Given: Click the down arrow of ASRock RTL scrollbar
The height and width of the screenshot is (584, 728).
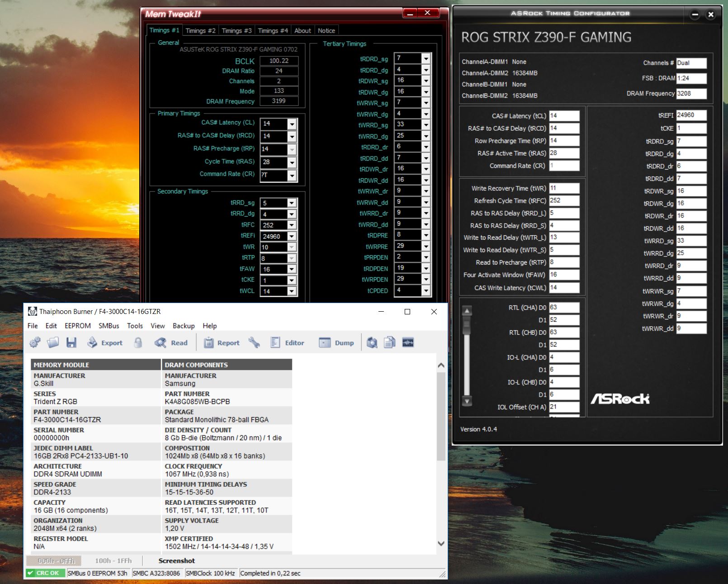Looking at the screenshot, I should 467,401.
